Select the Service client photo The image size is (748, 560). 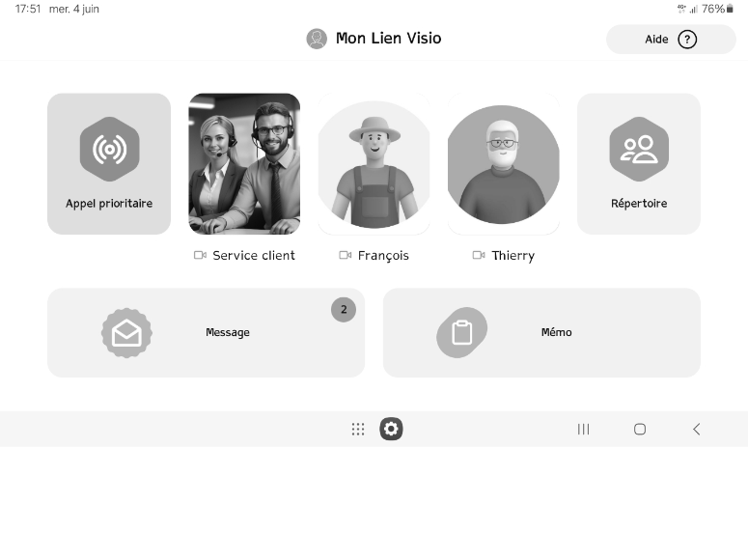[244, 164]
